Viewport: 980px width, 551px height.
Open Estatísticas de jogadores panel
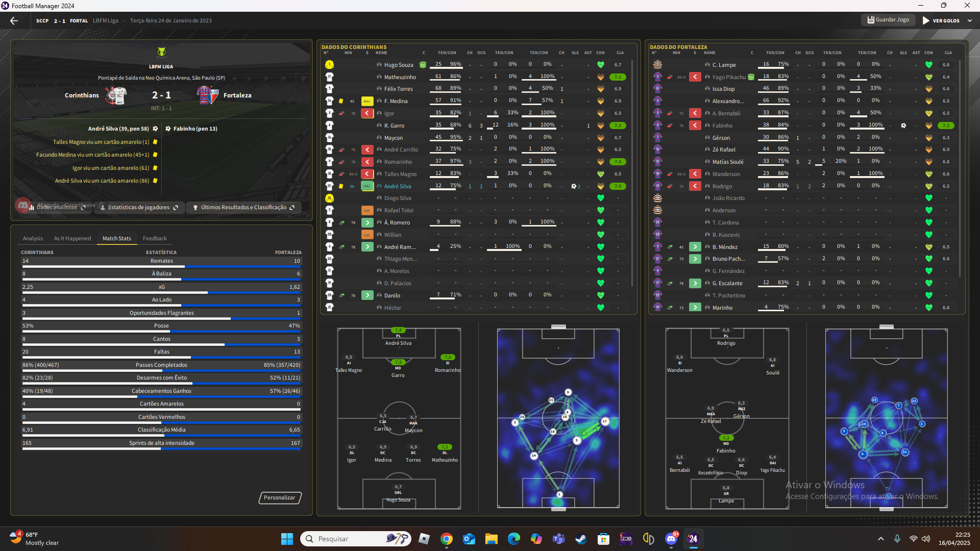[x=139, y=208]
